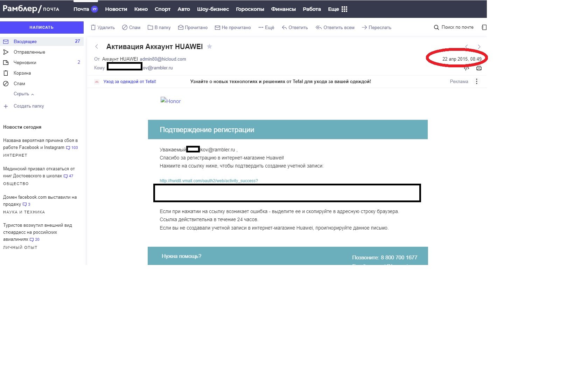This screenshot has height=368, width=588.
Task: Click the Черновики unread count 2
Action: click(79, 62)
